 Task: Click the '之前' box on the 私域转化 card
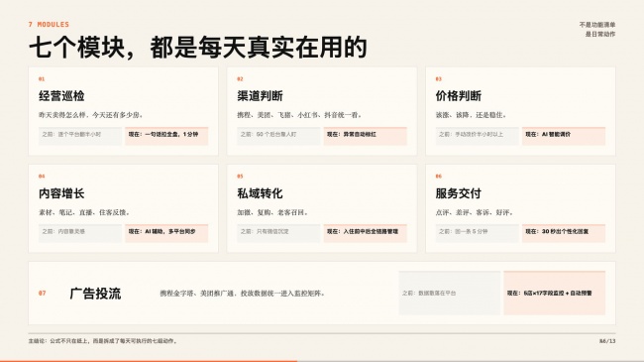point(278,233)
